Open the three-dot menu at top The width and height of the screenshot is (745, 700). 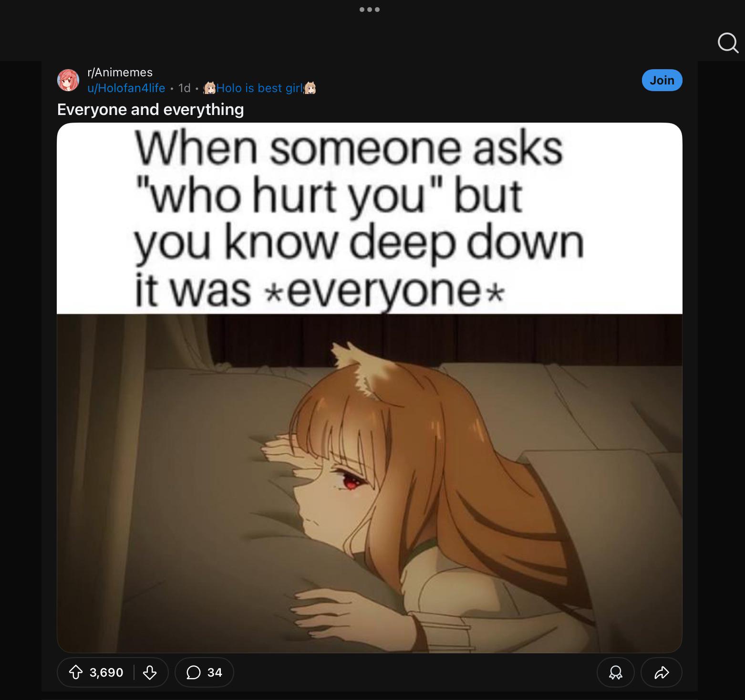370,10
